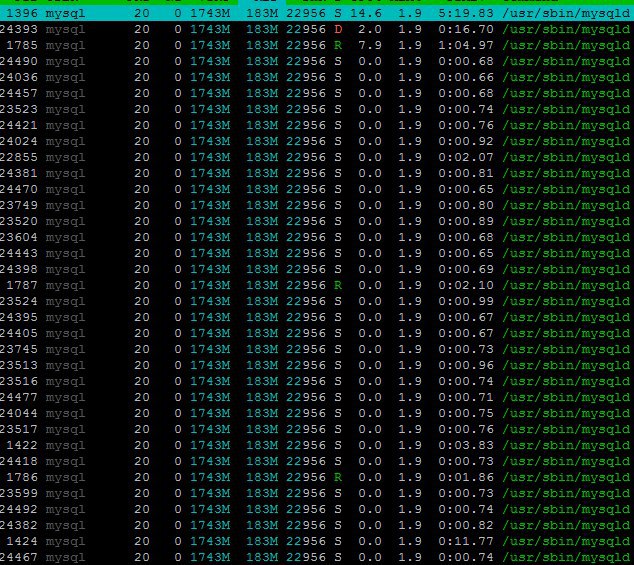Select process row with PID 24490

click(x=317, y=61)
